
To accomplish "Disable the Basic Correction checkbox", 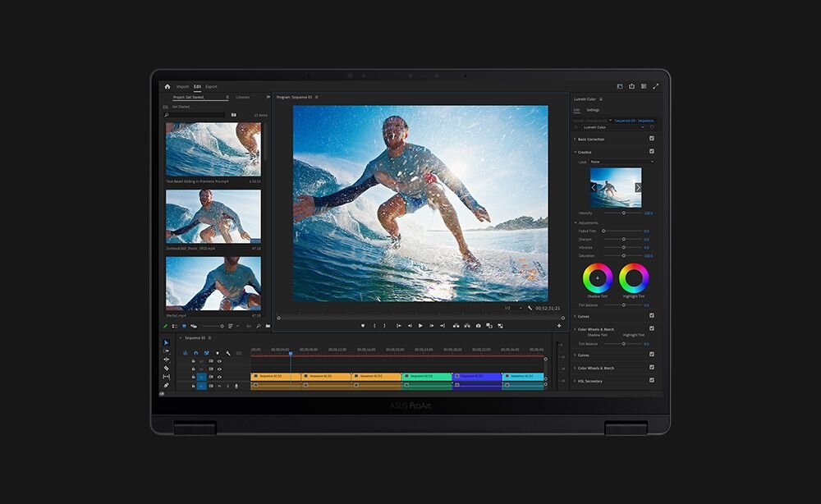I will point(652,139).
